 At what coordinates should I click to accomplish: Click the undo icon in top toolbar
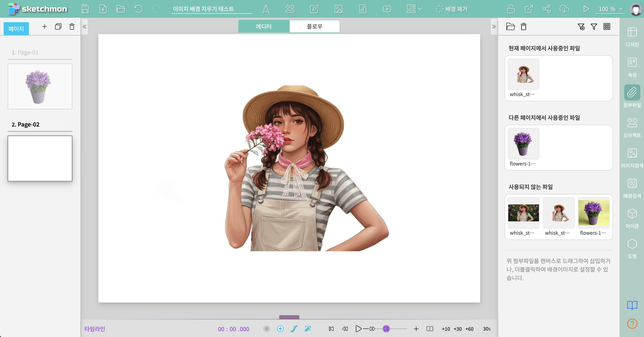[x=138, y=9]
